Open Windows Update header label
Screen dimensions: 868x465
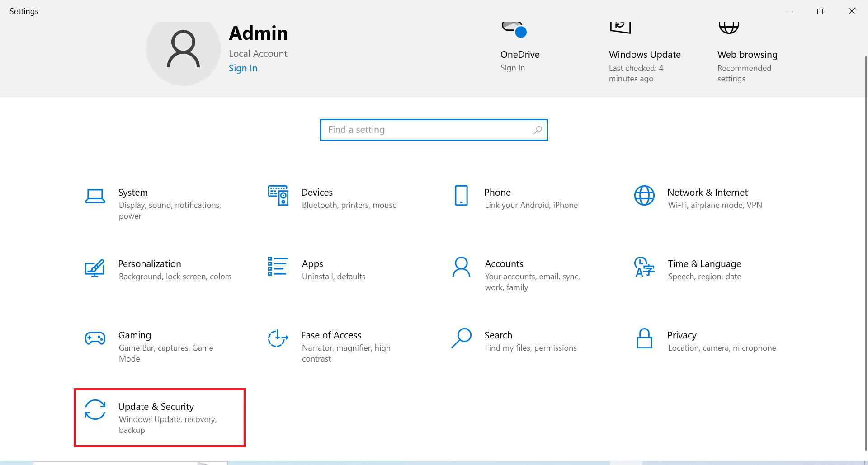(645, 55)
